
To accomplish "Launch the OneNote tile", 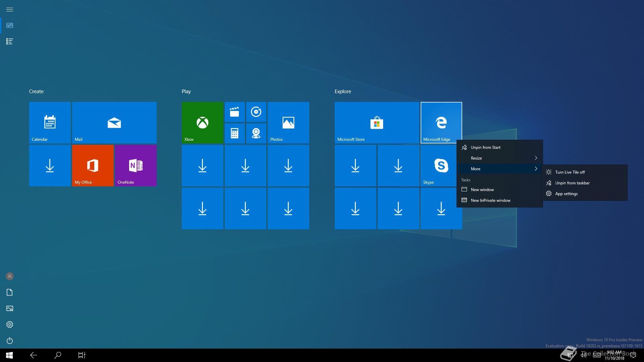I will (136, 166).
